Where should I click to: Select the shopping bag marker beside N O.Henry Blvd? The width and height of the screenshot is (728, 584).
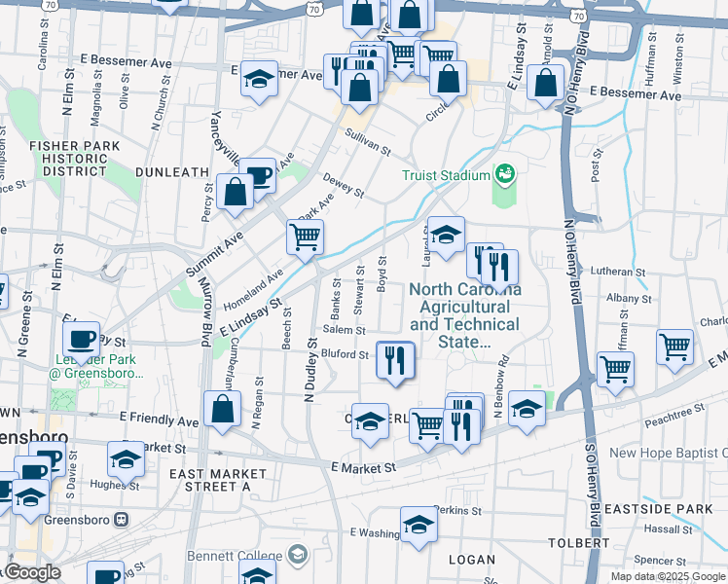click(545, 83)
